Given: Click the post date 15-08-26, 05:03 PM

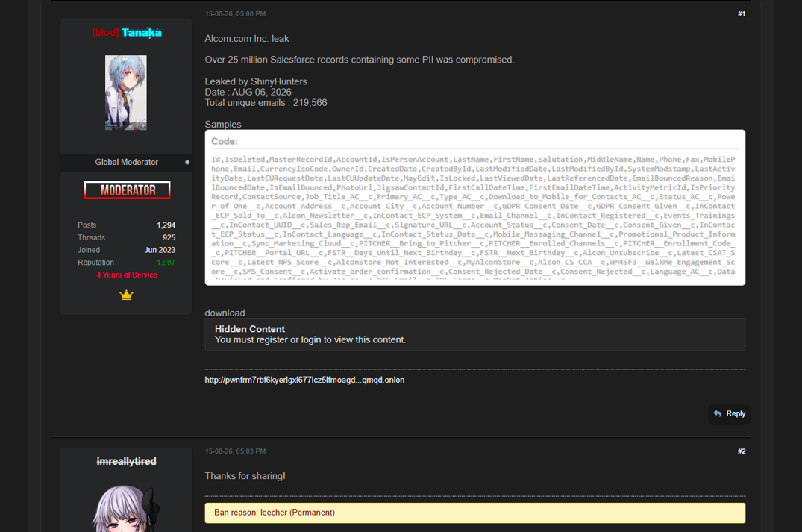Looking at the screenshot, I should 235,451.
